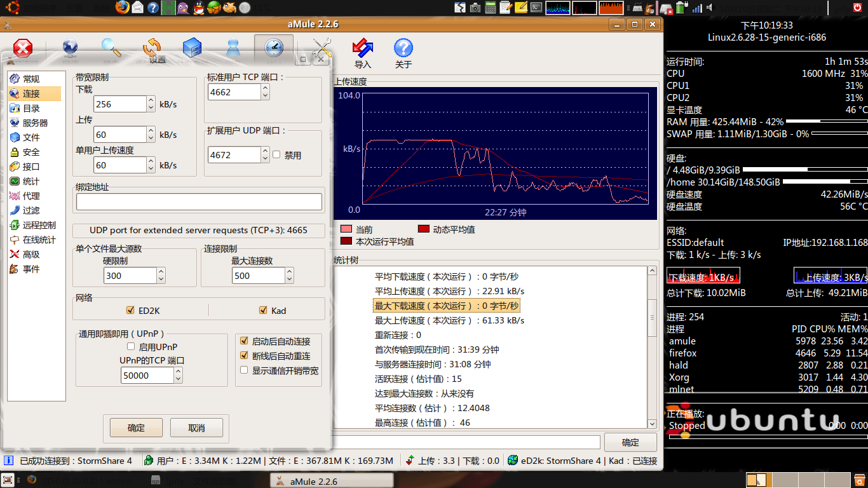Click the red power button in panel
This screenshot has width=868, height=488.
(858, 8)
